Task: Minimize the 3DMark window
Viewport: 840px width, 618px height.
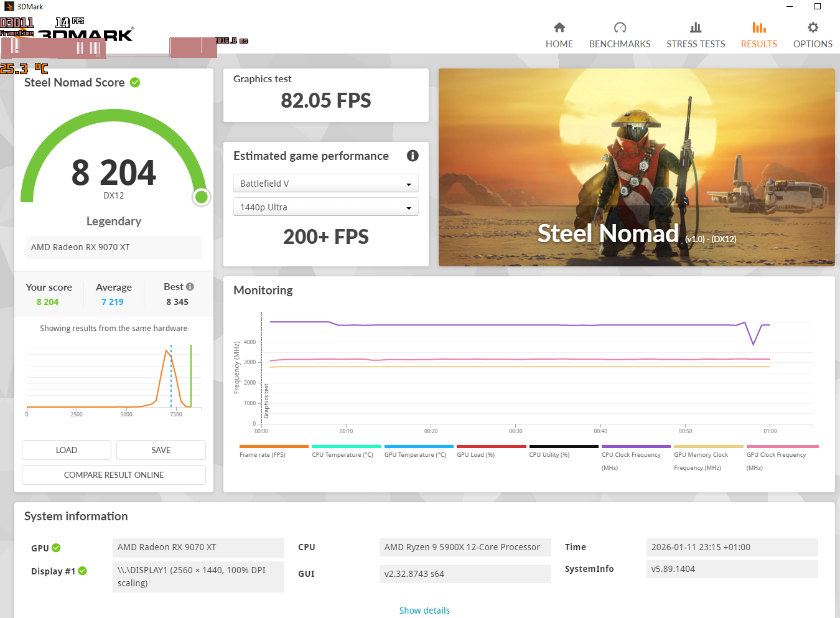Action: (790, 6)
